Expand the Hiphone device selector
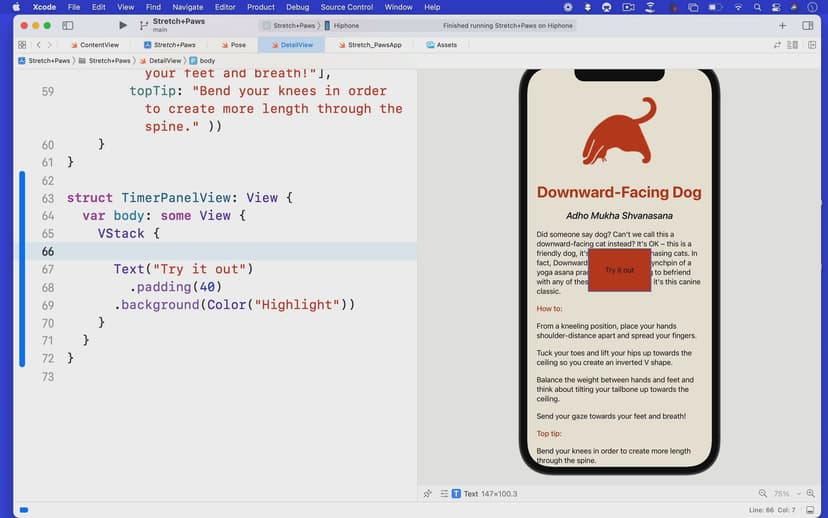The image size is (828, 518). coord(346,25)
